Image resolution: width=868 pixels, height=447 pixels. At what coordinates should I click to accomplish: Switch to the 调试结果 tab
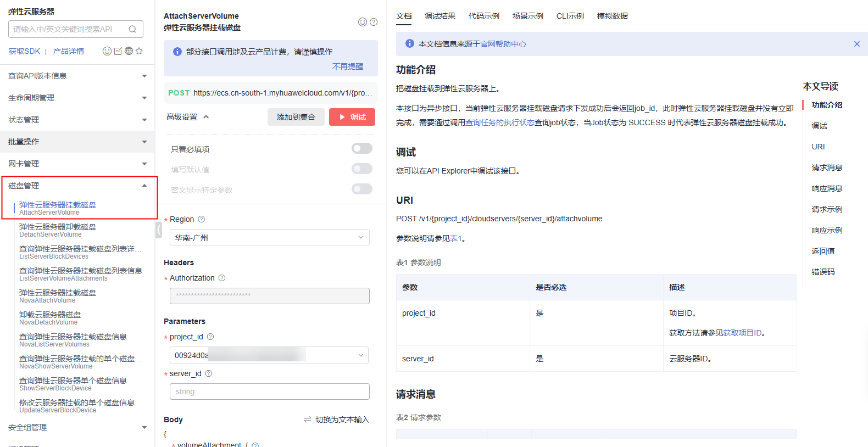tap(440, 16)
